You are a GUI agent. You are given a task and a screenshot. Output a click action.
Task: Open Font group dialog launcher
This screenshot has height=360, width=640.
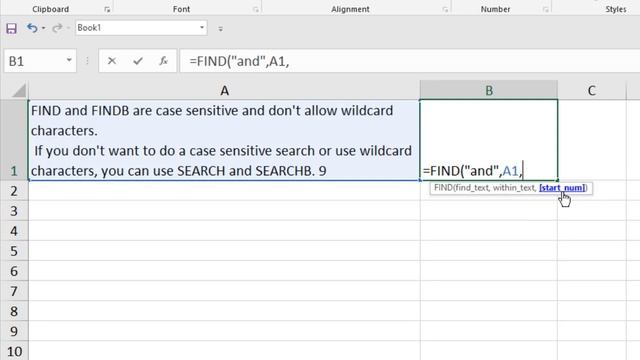click(x=256, y=9)
